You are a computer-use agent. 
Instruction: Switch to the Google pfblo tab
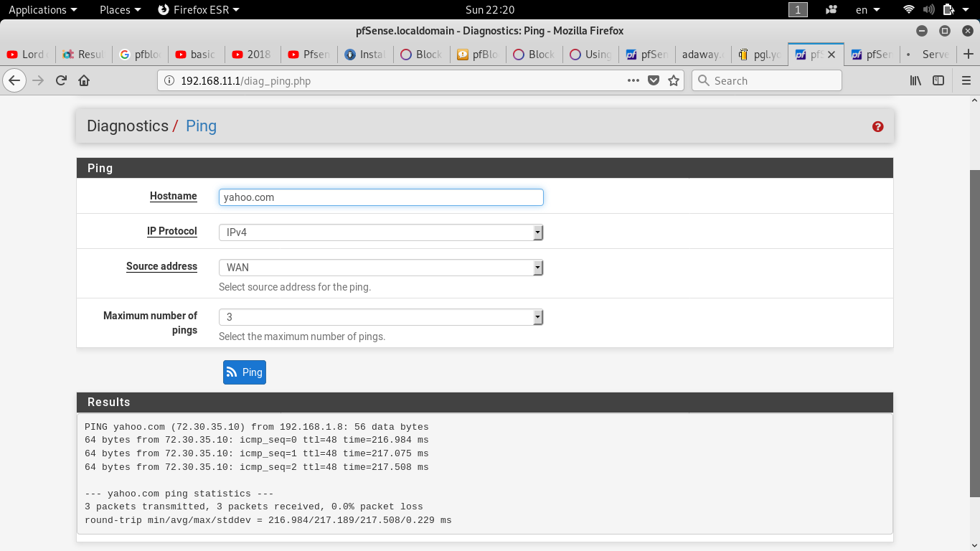141,54
